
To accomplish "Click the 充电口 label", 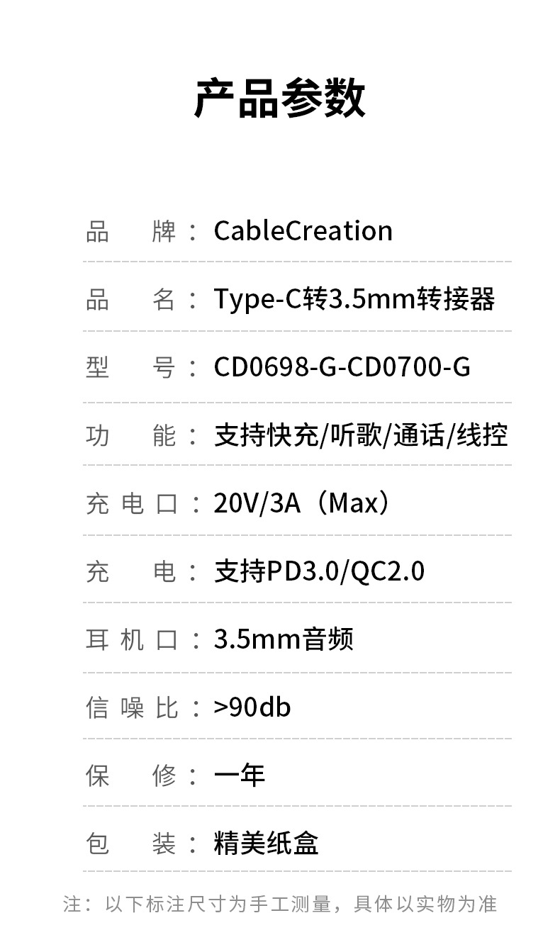I will point(131,503).
